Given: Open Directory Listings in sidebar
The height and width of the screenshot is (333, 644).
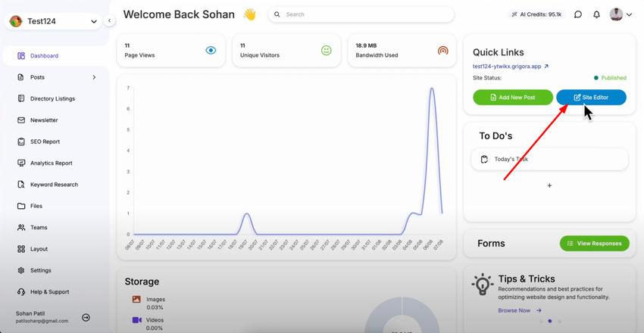Looking at the screenshot, I should [x=52, y=98].
